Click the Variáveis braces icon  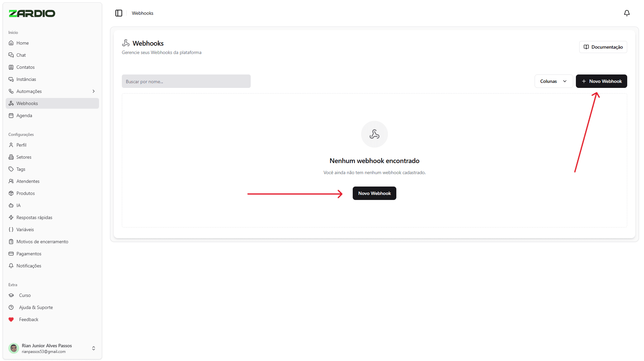11,229
